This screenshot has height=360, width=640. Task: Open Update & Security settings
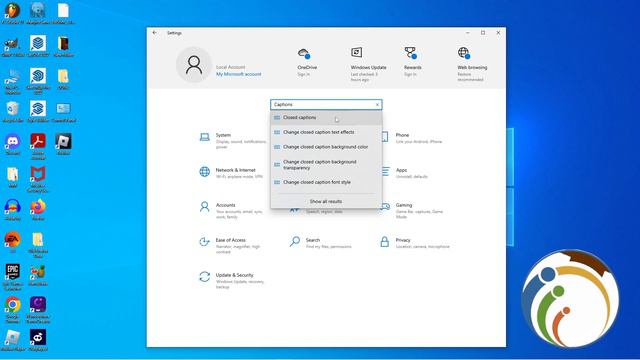[232, 281]
